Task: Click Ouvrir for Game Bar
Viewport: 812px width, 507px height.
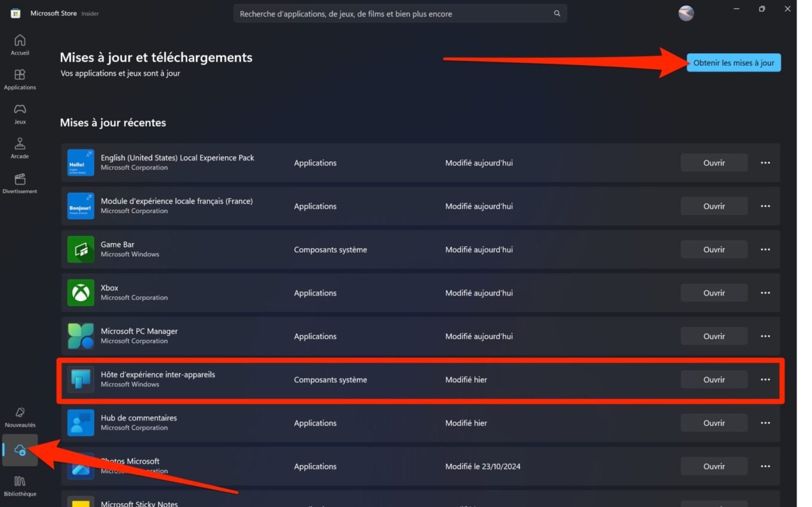Action: (714, 250)
